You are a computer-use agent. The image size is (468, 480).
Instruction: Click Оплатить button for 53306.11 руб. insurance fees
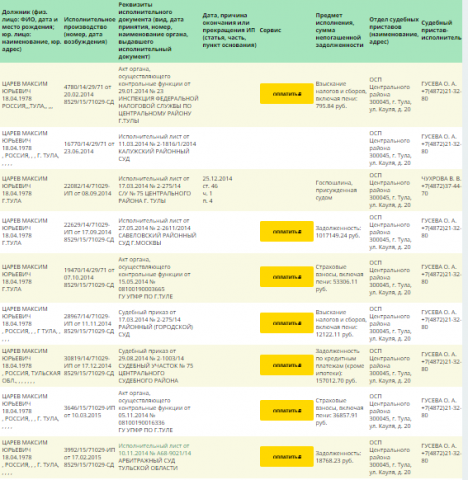286,277
